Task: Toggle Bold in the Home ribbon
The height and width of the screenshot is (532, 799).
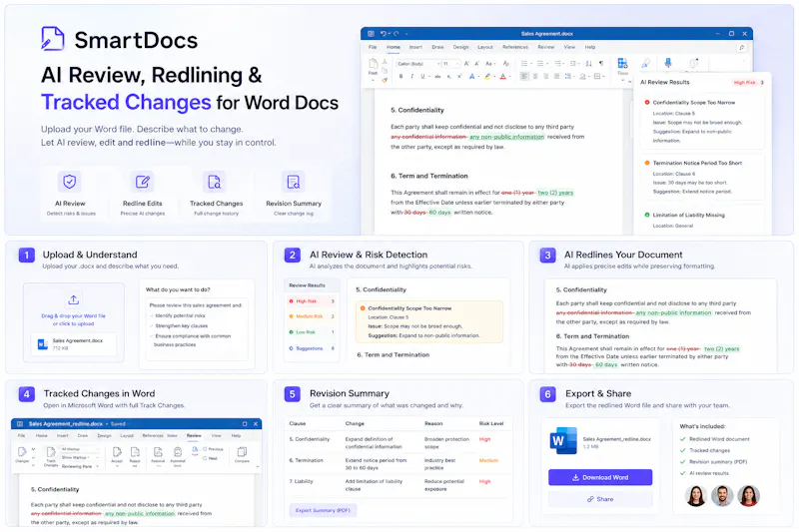Action: 401,77
